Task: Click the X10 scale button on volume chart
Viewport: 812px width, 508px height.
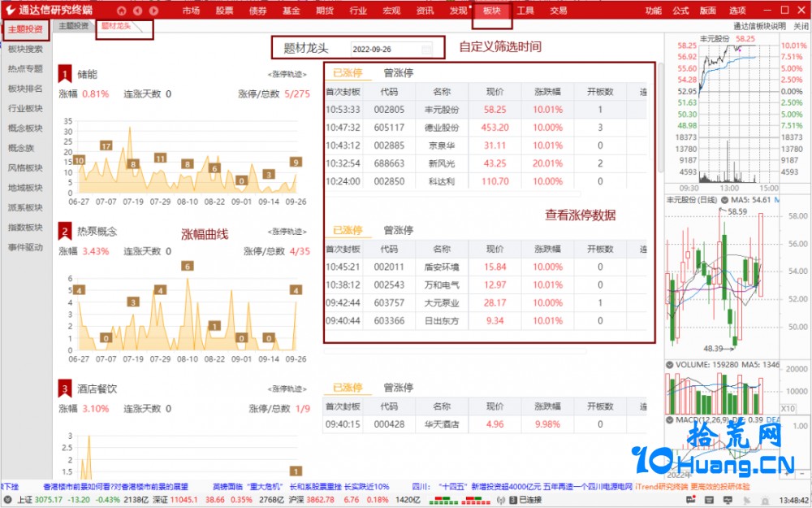Action: pyautogui.click(x=788, y=409)
